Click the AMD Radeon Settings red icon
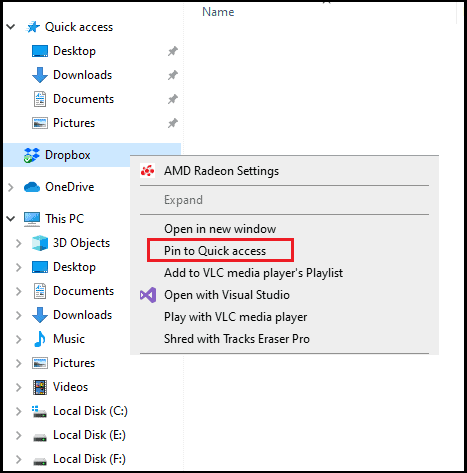This screenshot has height=473, width=467. [x=147, y=171]
